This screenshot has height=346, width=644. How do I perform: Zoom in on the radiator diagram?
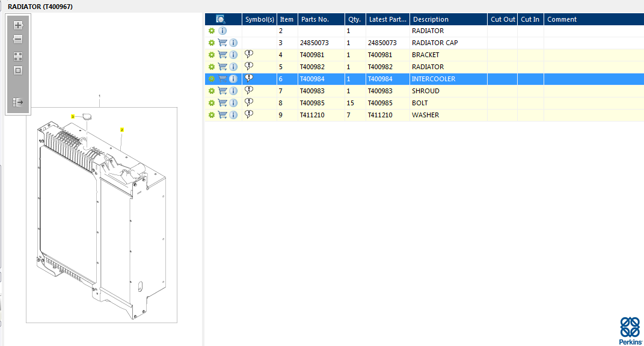[18, 25]
